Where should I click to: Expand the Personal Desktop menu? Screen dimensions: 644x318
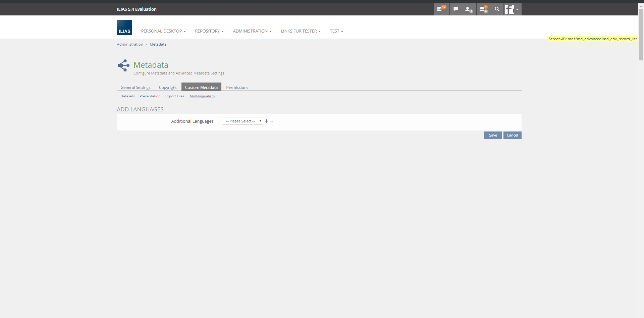click(163, 31)
